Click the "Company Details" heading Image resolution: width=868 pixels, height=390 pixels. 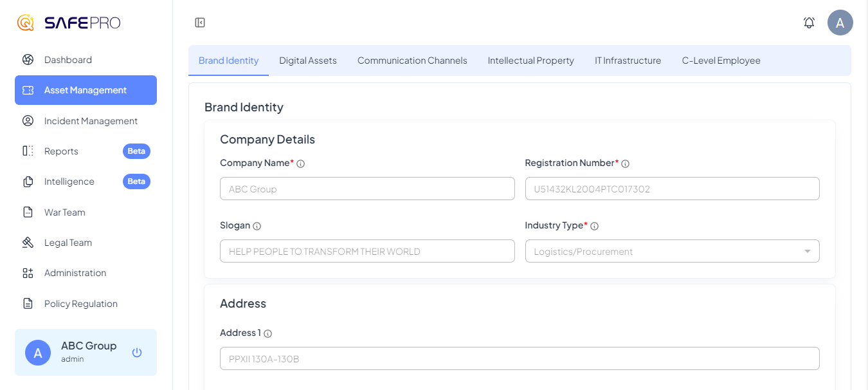click(267, 140)
